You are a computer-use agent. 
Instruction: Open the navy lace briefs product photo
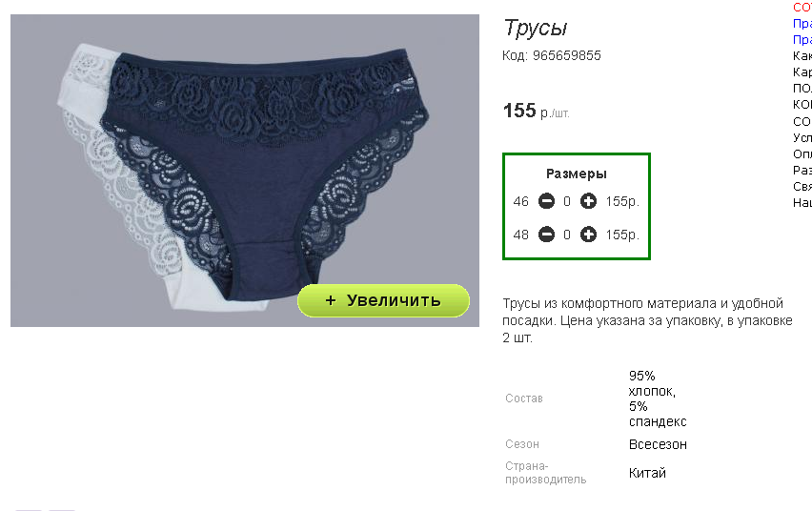(x=244, y=170)
